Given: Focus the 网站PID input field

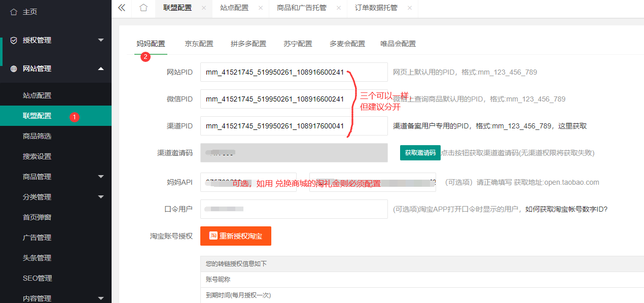Looking at the screenshot, I should point(294,72).
